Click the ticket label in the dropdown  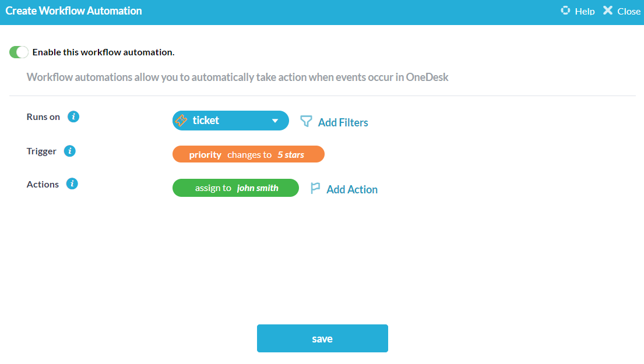point(206,121)
